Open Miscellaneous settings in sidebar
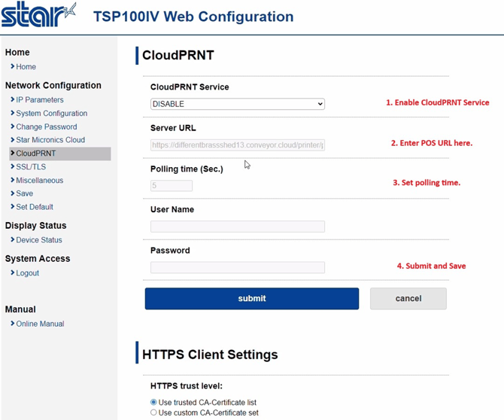This screenshot has height=420, width=504. tap(40, 181)
